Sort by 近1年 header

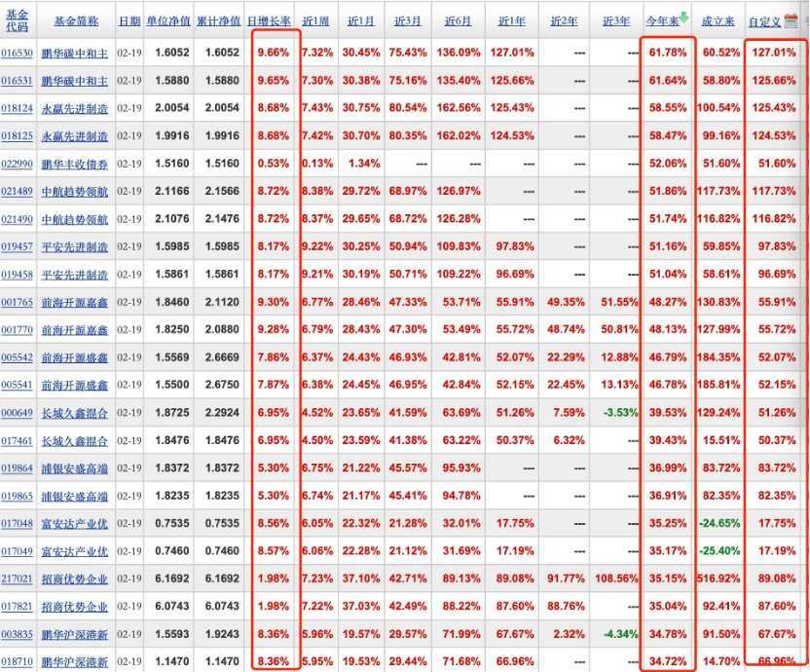point(512,21)
